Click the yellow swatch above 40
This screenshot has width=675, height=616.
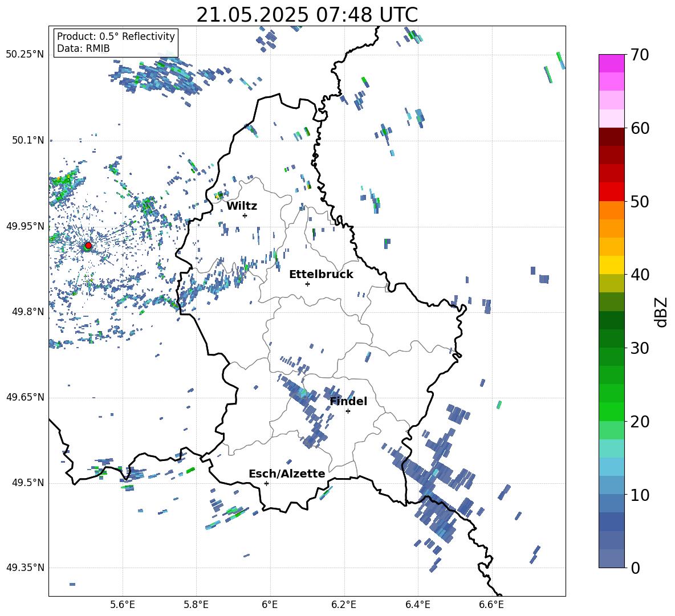coord(611,265)
